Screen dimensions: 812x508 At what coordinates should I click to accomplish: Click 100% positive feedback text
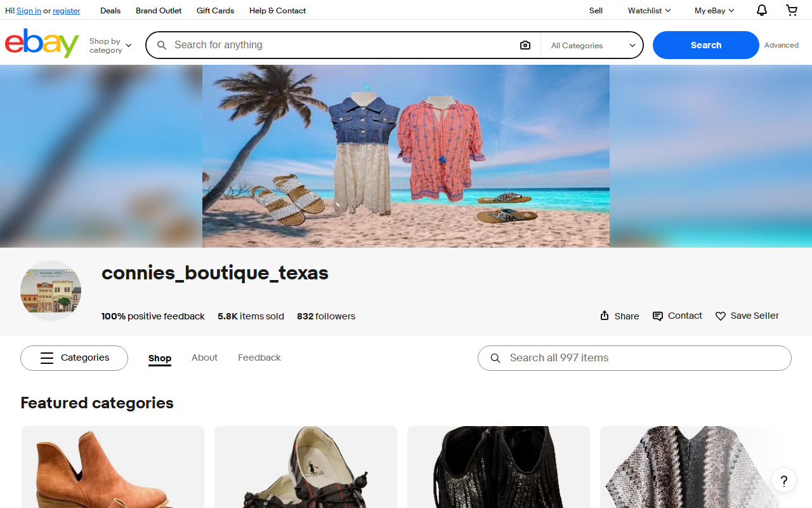coord(153,316)
